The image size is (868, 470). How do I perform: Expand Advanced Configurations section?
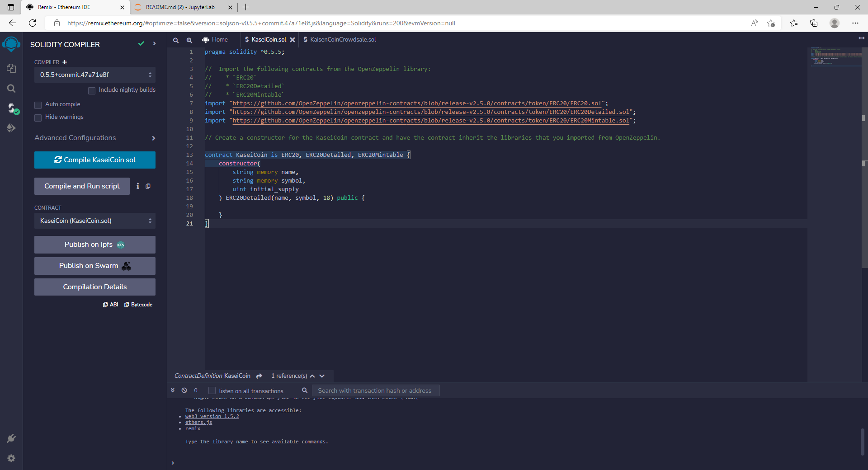pyautogui.click(x=95, y=138)
